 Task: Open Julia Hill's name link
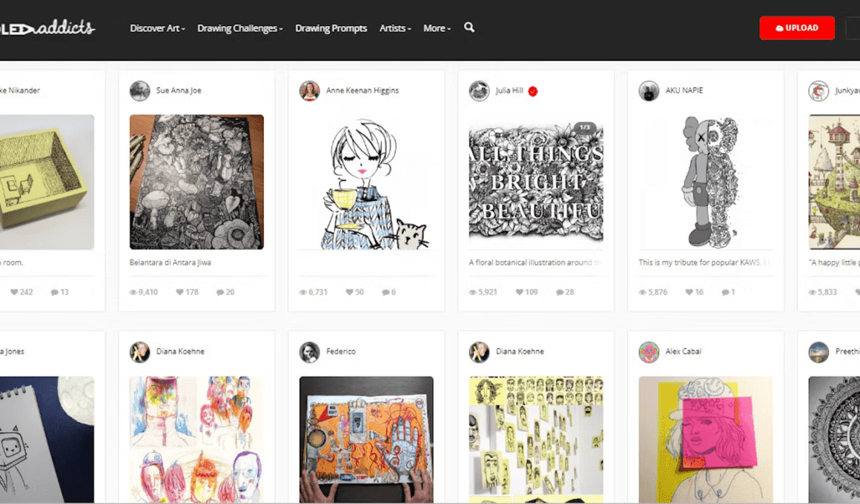(509, 90)
